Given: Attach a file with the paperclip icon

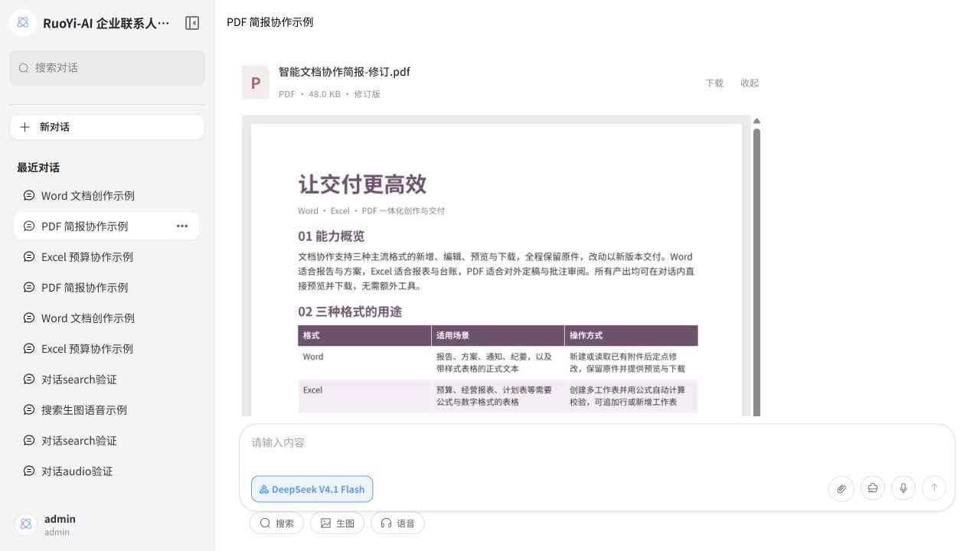Looking at the screenshot, I should pyautogui.click(x=841, y=488).
